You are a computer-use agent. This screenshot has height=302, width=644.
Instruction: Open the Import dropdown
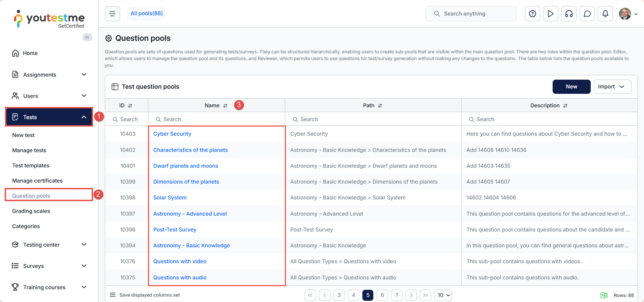612,87
